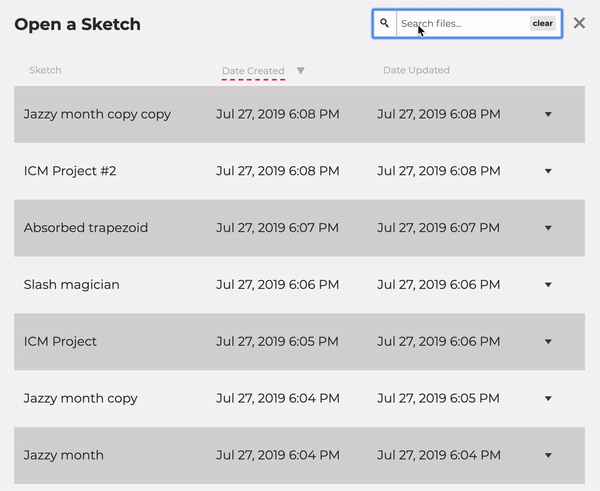Open the Jazzy month copy copy sketch
The width and height of the screenshot is (600, 491).
tap(97, 114)
